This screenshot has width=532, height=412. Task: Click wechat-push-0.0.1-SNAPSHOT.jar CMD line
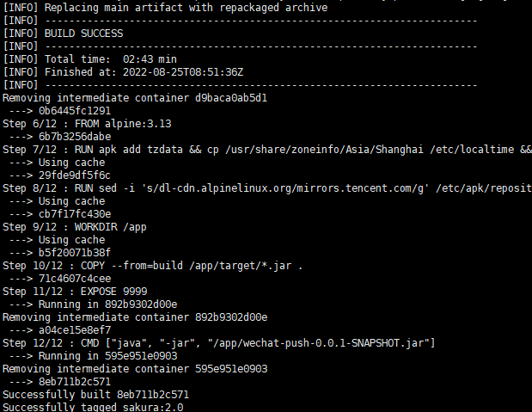(x=219, y=343)
